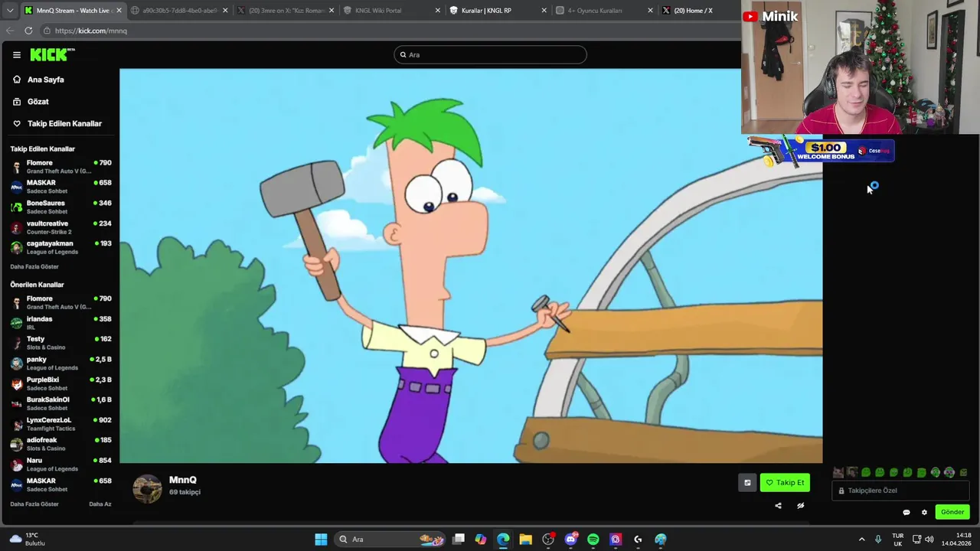Open Logitech G Hub from the taskbar
This screenshot has height=551, width=980.
(x=638, y=540)
